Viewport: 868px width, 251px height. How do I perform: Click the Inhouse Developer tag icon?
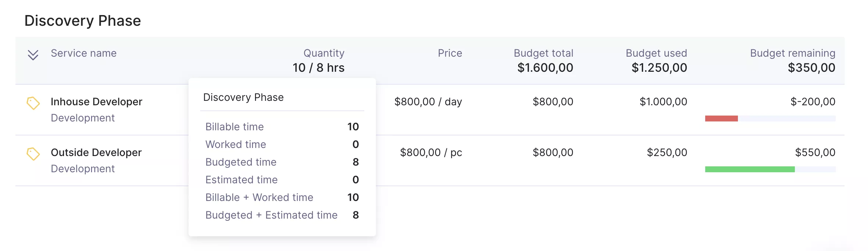33,103
